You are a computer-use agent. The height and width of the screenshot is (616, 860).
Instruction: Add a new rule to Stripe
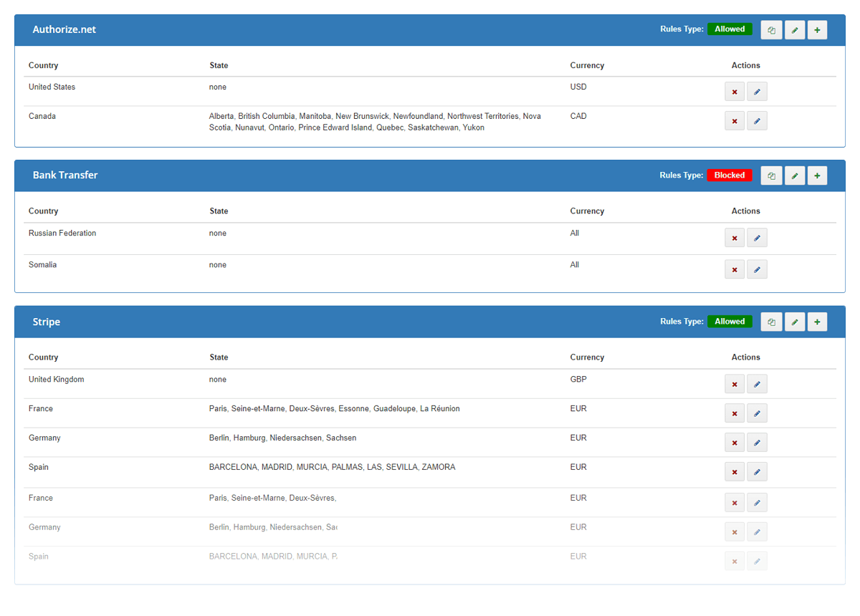(x=817, y=322)
